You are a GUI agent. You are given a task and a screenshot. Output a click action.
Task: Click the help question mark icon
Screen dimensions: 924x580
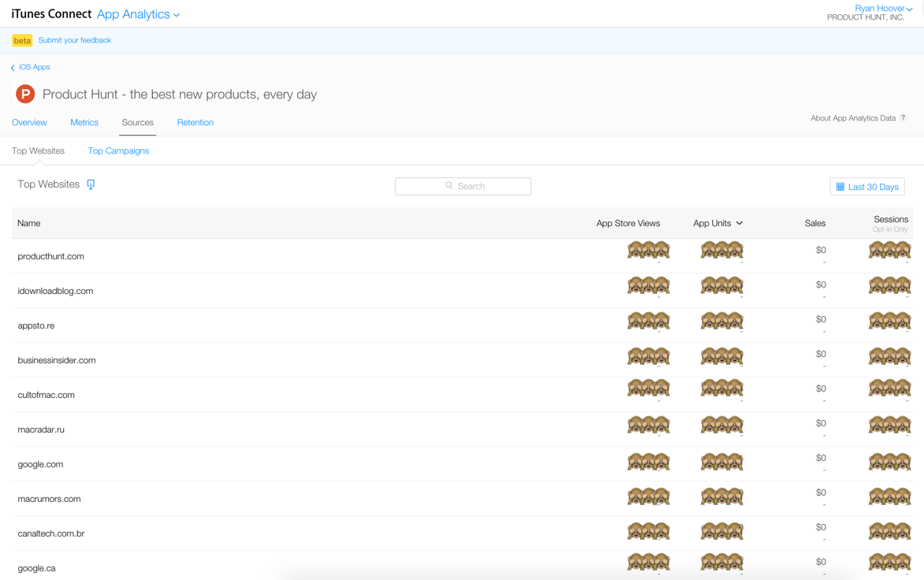point(903,117)
